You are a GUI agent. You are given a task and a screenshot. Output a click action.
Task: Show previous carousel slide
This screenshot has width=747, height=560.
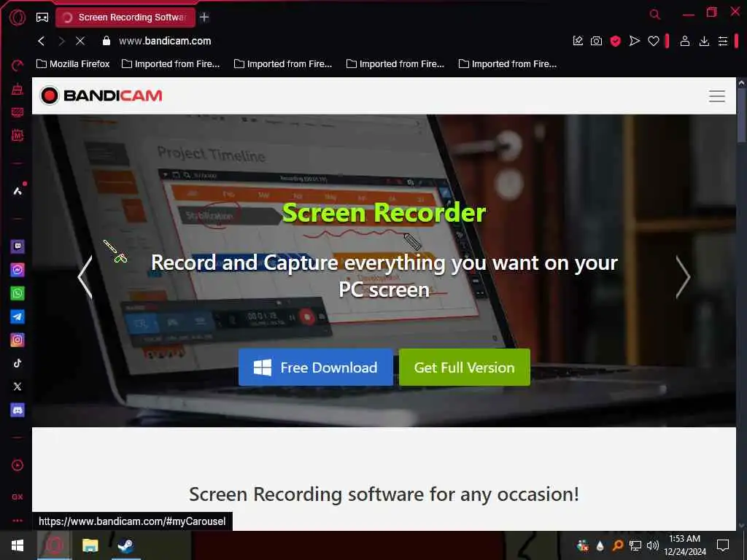pyautogui.click(x=85, y=276)
